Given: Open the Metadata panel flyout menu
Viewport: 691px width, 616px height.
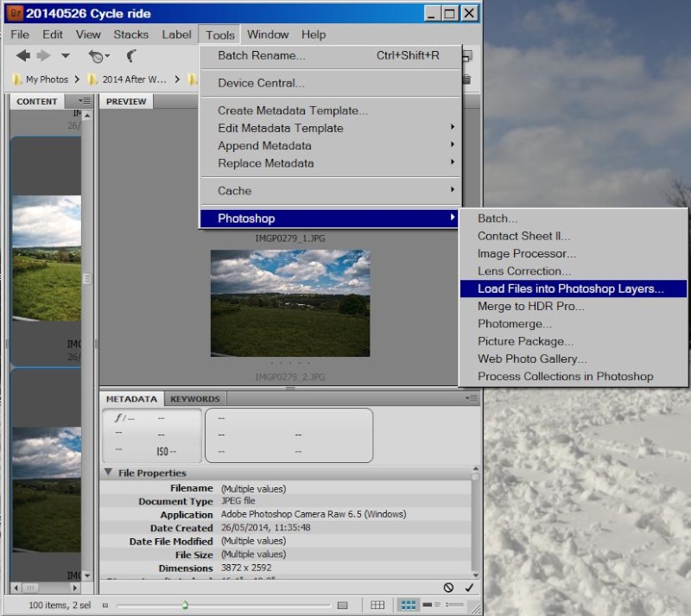Looking at the screenshot, I should pyautogui.click(x=471, y=398).
